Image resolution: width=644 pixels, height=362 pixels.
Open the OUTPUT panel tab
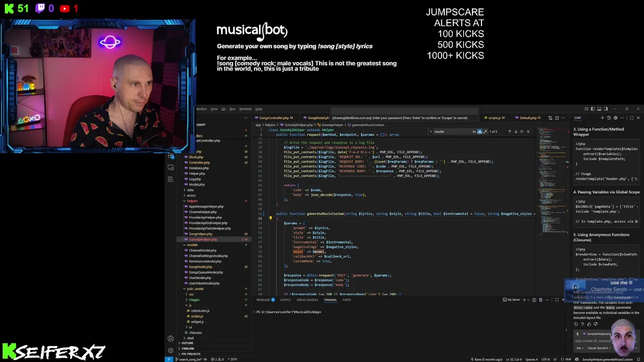point(285,300)
